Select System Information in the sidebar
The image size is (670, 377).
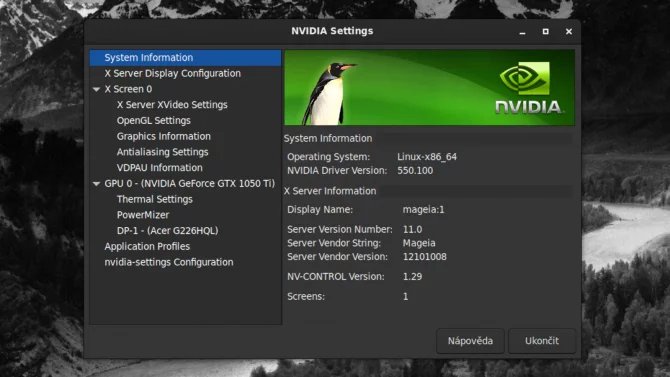185,58
